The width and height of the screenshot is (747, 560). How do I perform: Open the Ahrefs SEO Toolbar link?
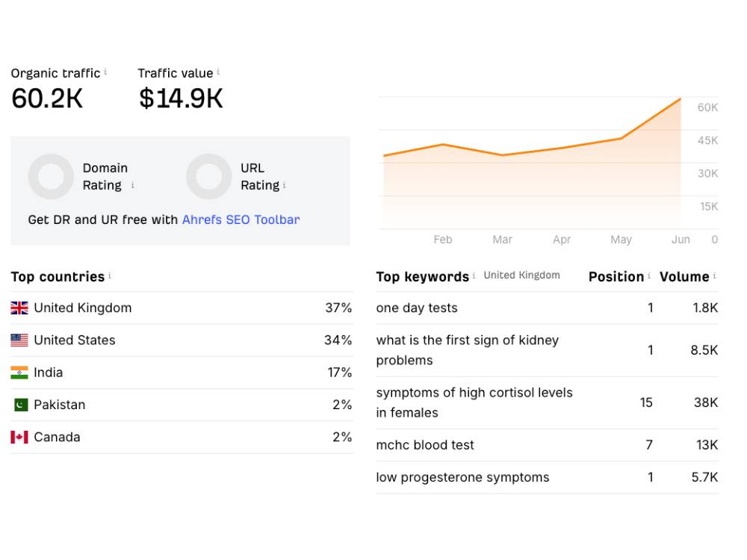[x=241, y=220]
